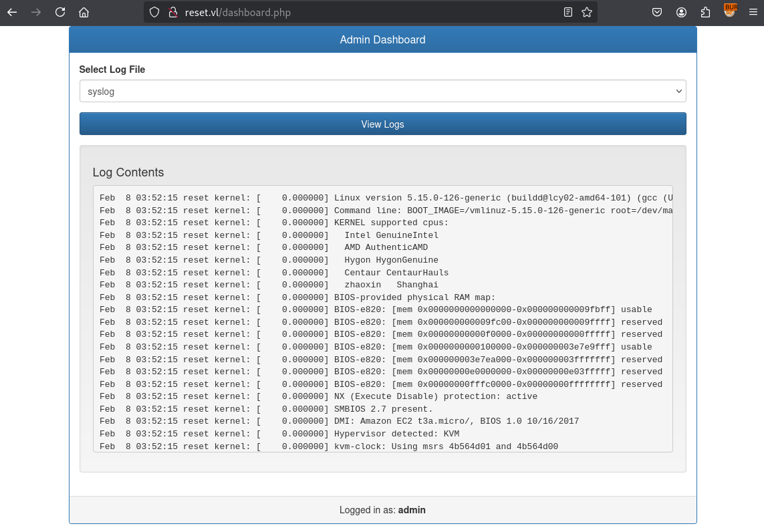Image resolution: width=764 pixels, height=532 pixels.
Task: Click the Command line BOOT_IMAGE log entry
Action: tap(386, 211)
